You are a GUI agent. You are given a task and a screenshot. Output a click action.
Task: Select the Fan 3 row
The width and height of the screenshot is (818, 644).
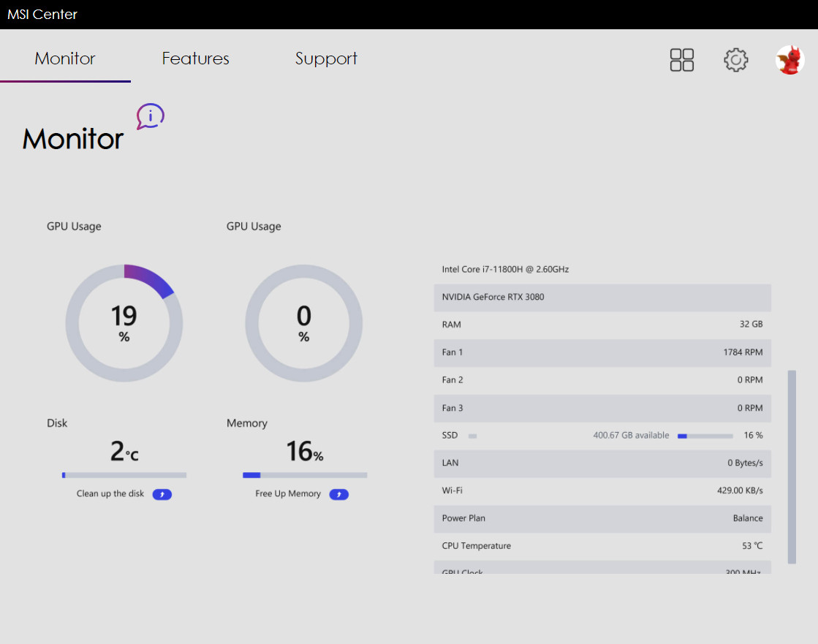coord(602,408)
